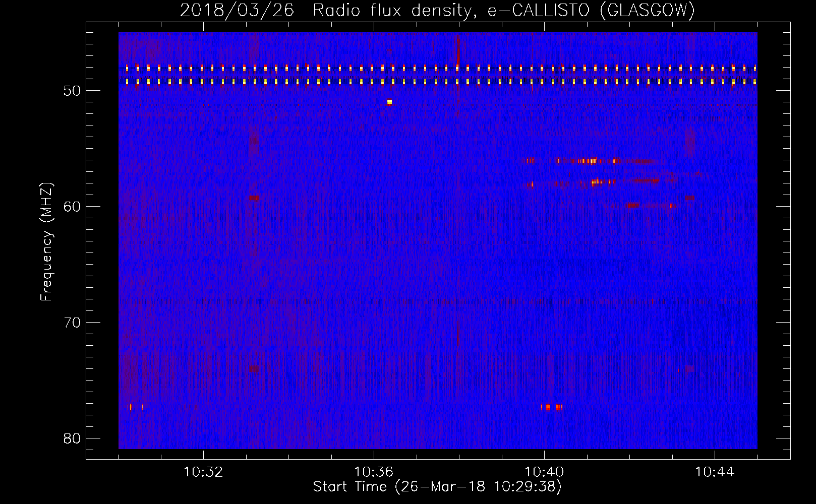Click the 10:36 time tick label

point(374,472)
